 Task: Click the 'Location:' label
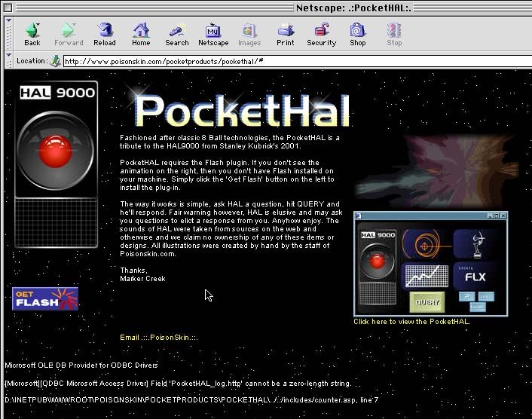pyautogui.click(x=32, y=61)
